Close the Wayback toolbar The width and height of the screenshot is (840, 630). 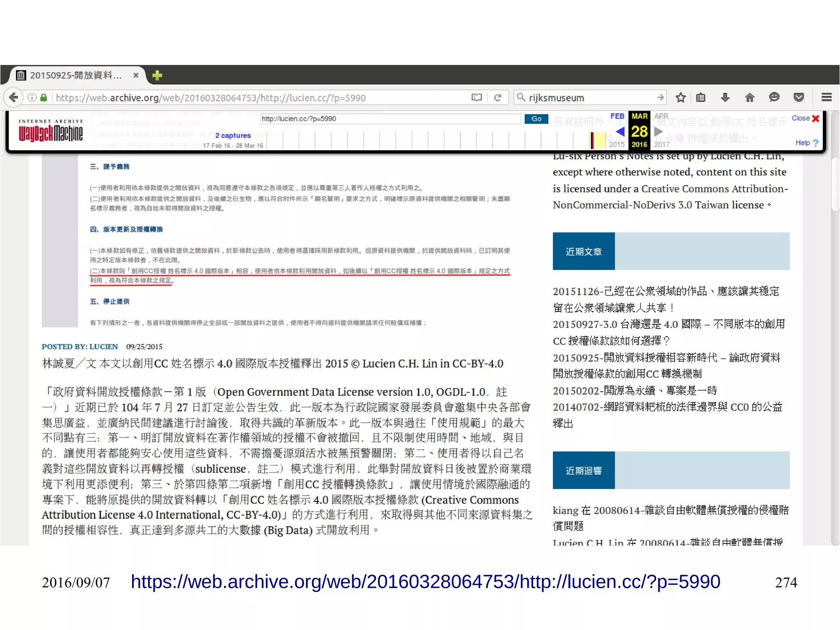coord(806,118)
